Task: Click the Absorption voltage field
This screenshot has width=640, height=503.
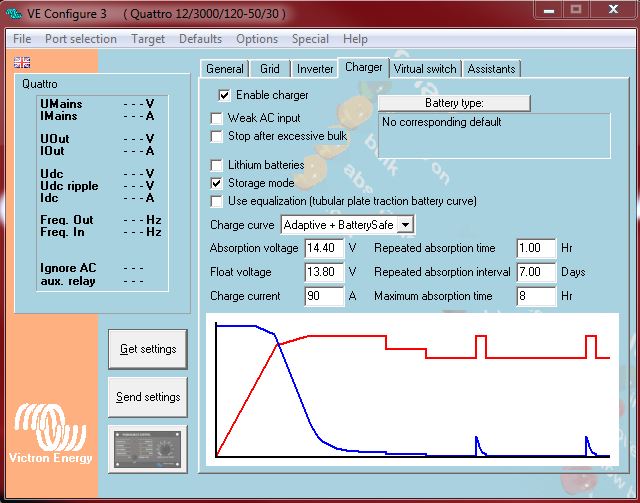Action: point(324,248)
